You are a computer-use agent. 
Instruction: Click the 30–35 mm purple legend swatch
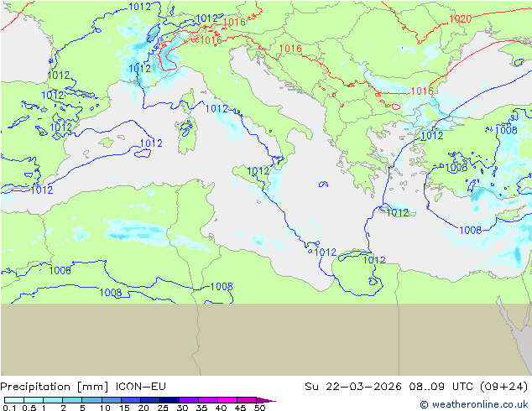pos(189,400)
